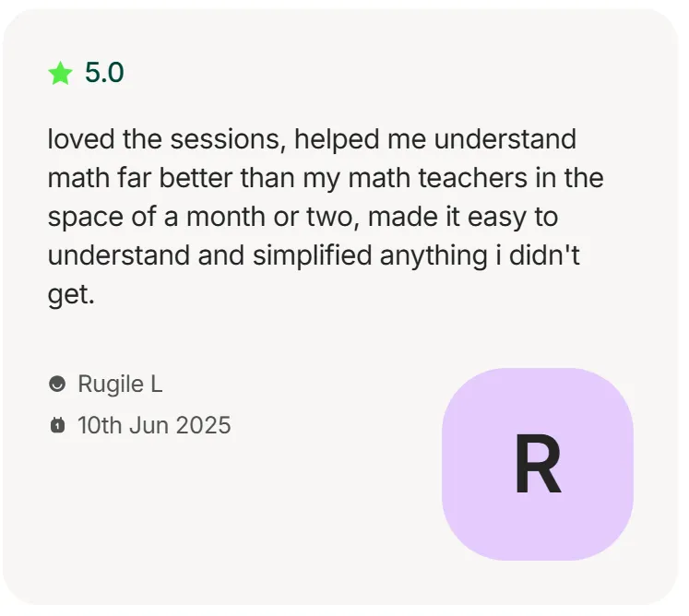Click the phrase 'math far better'

click(139, 178)
